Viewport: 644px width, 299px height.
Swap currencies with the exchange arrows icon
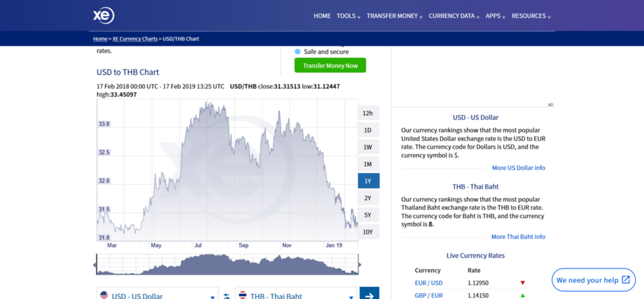click(x=227, y=296)
